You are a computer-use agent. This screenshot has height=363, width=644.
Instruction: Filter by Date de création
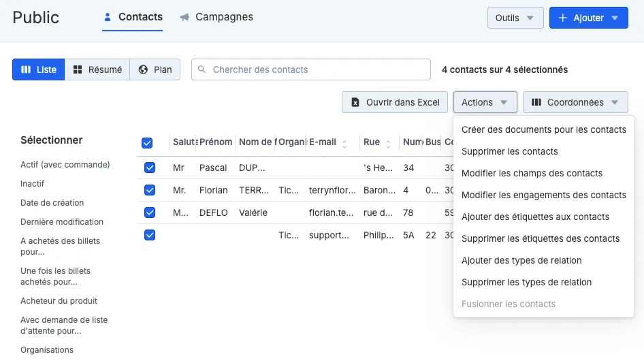click(x=52, y=203)
